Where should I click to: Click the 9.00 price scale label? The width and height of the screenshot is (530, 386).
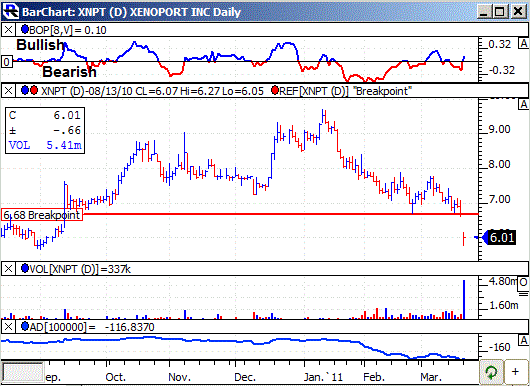(500, 129)
